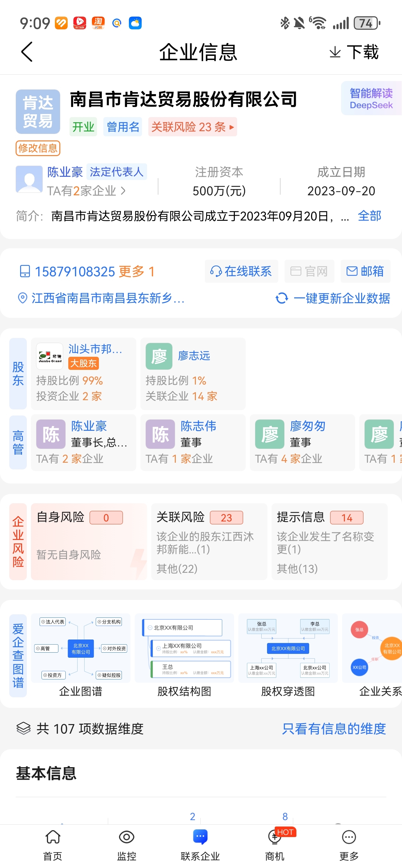Open 提示信息 14 card
402x868 pixels.
coord(330,542)
